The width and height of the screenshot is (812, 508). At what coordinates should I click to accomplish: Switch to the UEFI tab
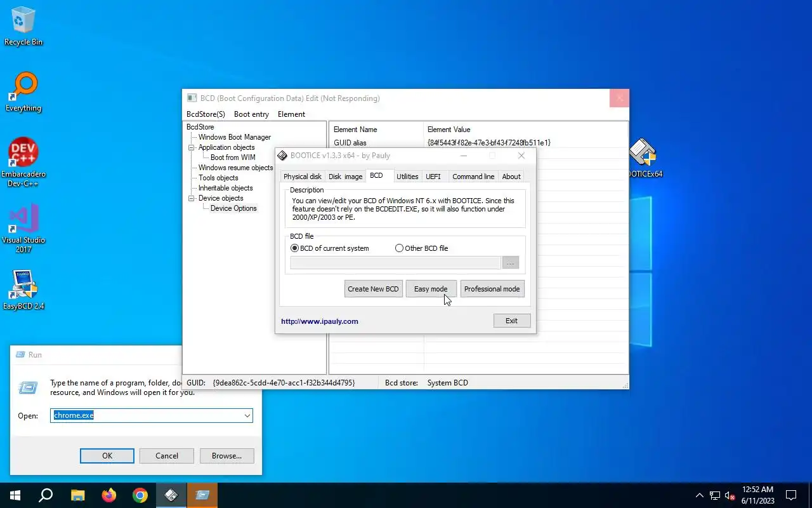coord(433,177)
